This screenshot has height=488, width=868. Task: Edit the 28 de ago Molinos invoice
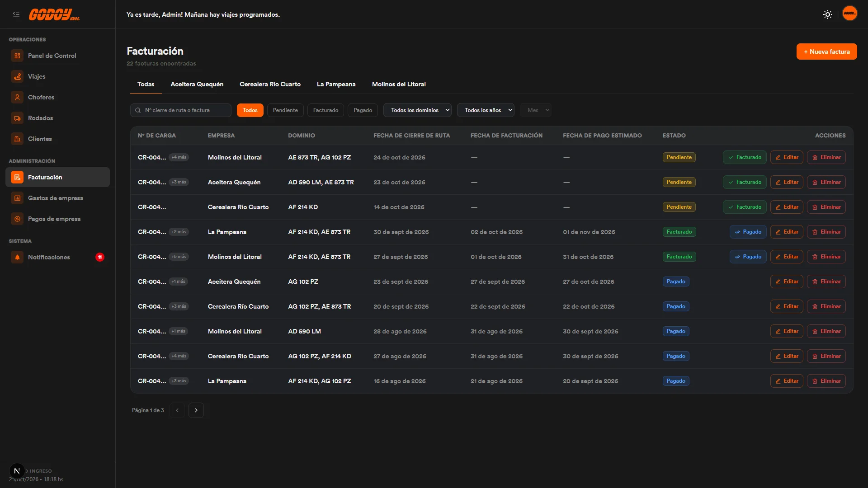(x=787, y=331)
